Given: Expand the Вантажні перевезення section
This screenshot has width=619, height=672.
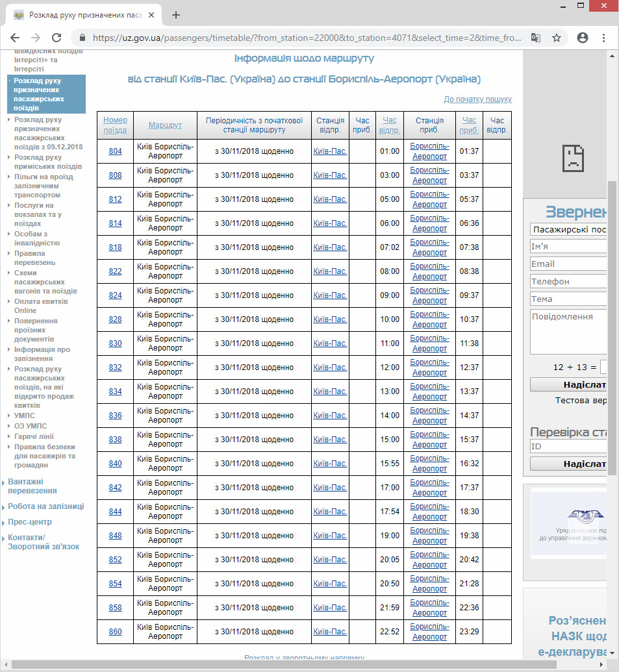Looking at the screenshot, I should click(x=32, y=486).
